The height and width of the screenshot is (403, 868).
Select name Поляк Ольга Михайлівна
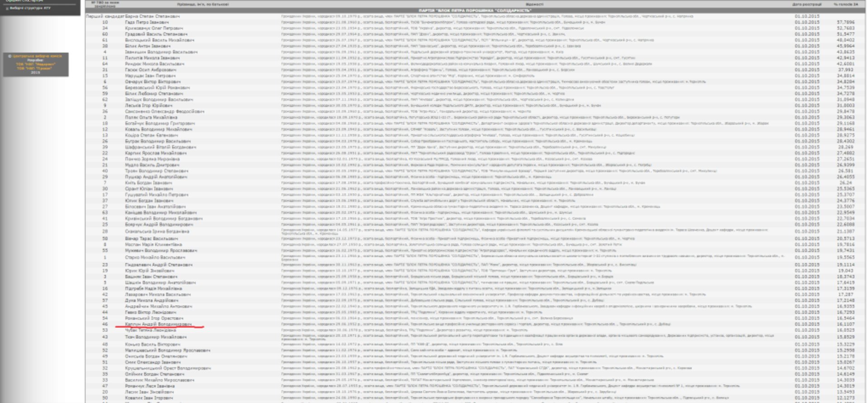pyautogui.click(x=151, y=117)
